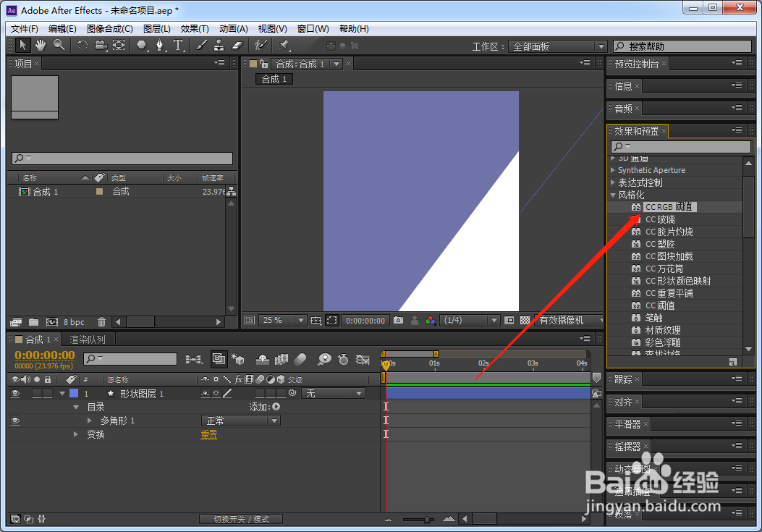Select the Brush tool

tap(201, 46)
